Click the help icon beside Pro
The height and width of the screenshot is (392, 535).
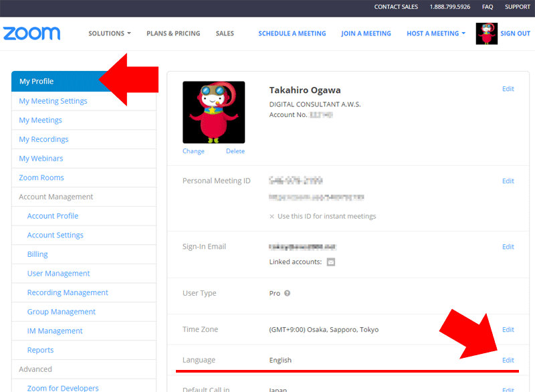point(288,293)
